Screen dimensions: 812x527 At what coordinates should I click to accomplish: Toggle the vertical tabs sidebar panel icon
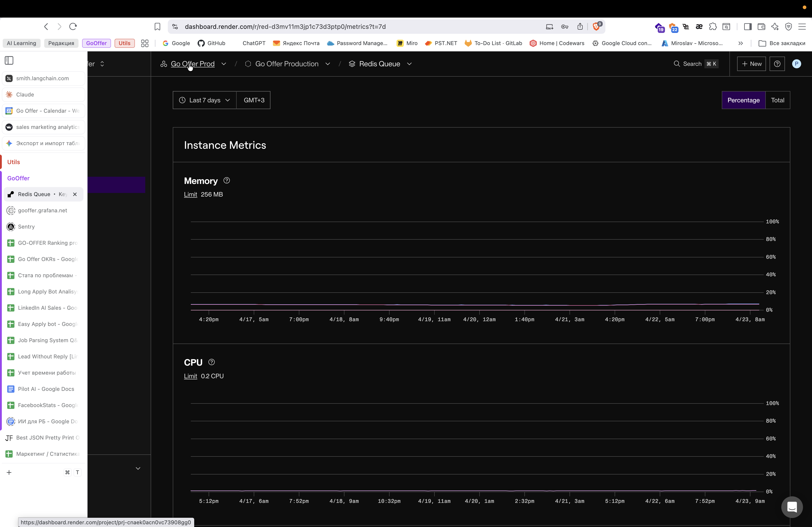[x=9, y=60]
